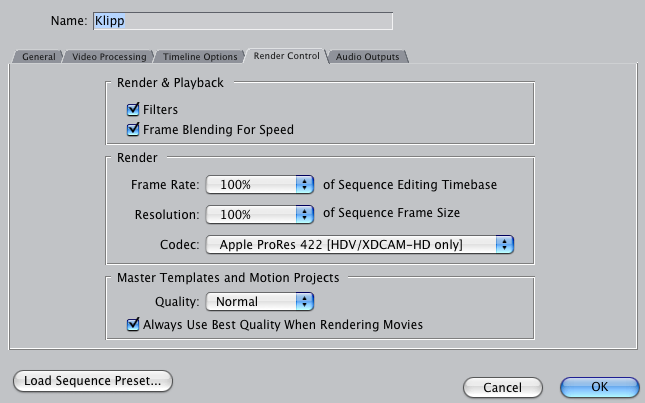Click the Load Sequence Preset button

[x=93, y=381]
